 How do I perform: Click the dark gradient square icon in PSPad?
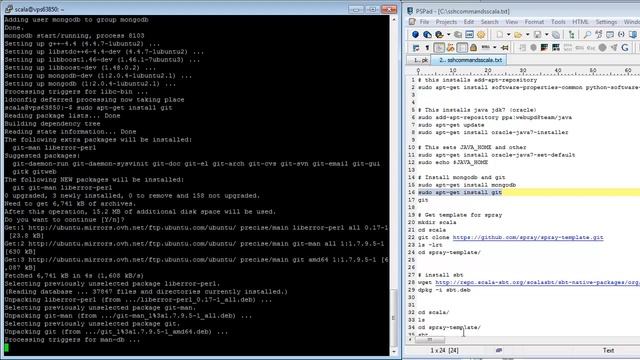544,48
